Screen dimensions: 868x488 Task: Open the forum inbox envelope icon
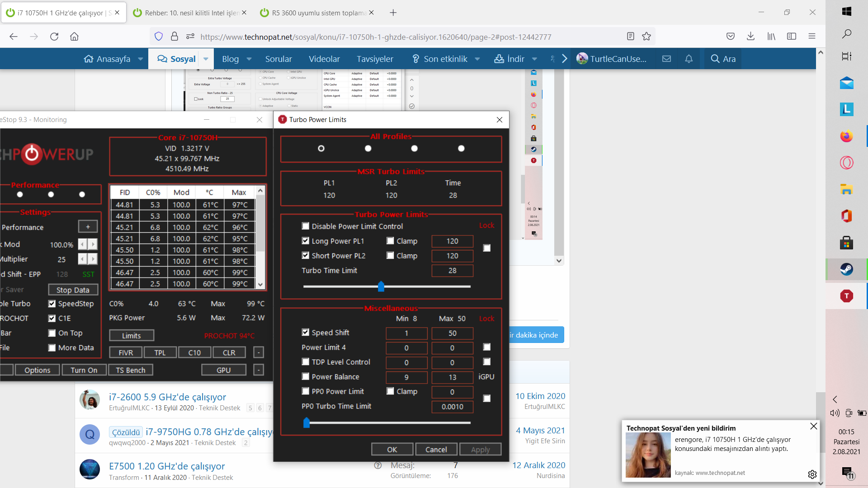(666, 59)
